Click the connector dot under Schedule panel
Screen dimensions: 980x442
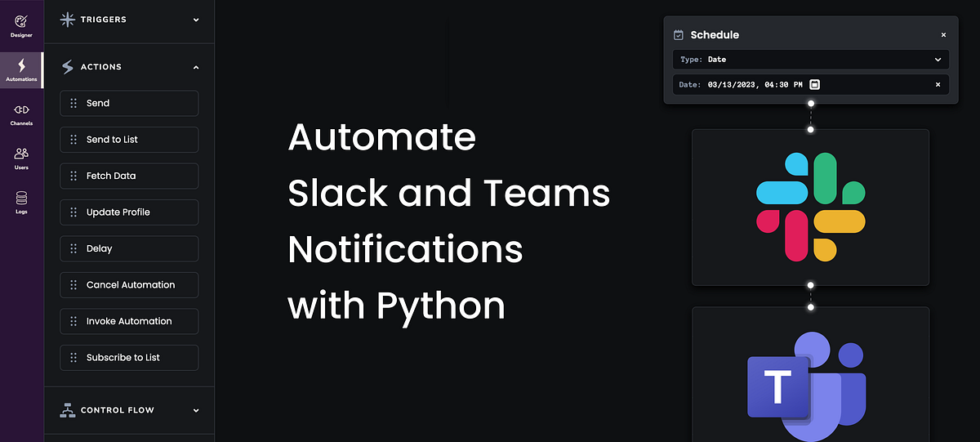point(811,104)
